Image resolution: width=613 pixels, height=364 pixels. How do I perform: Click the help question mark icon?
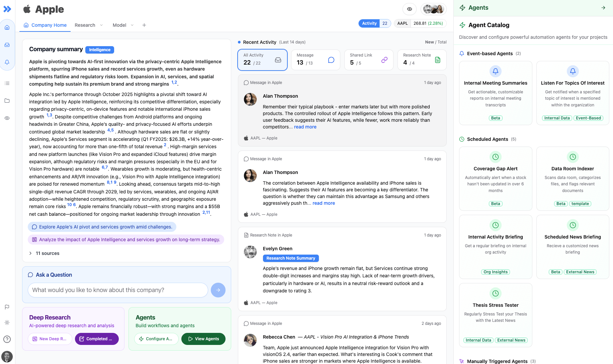pos(7,339)
